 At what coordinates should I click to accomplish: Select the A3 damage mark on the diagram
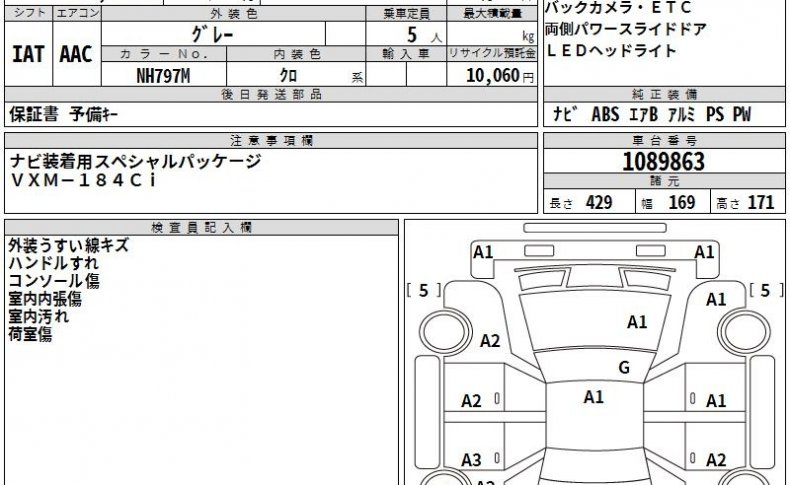[472, 460]
